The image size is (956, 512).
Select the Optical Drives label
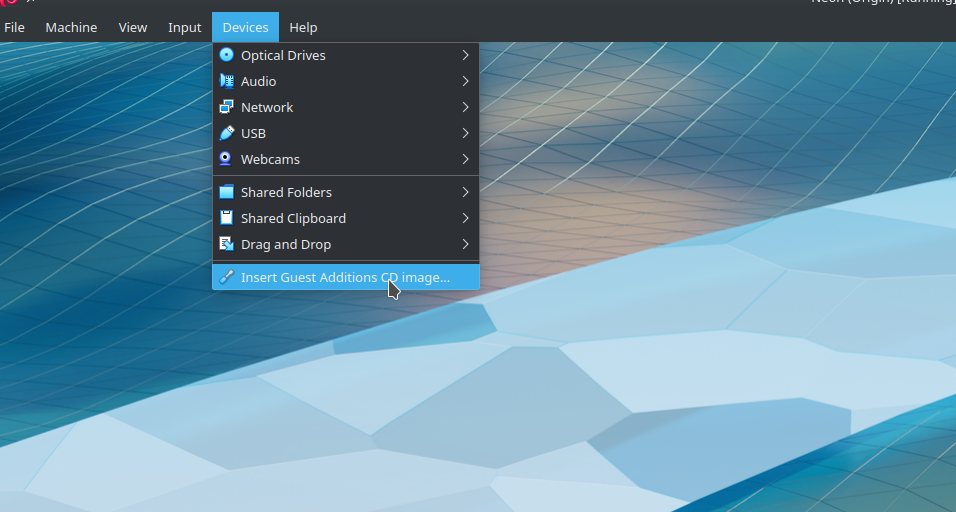click(283, 55)
